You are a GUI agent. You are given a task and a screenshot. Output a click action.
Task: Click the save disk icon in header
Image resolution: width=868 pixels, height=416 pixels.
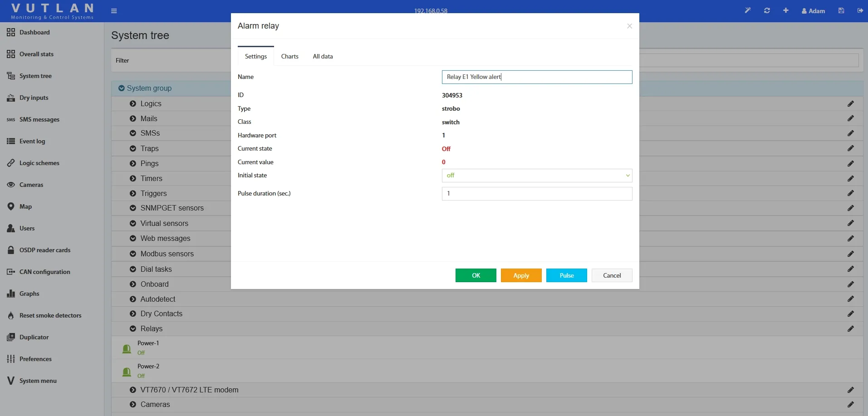(841, 10)
